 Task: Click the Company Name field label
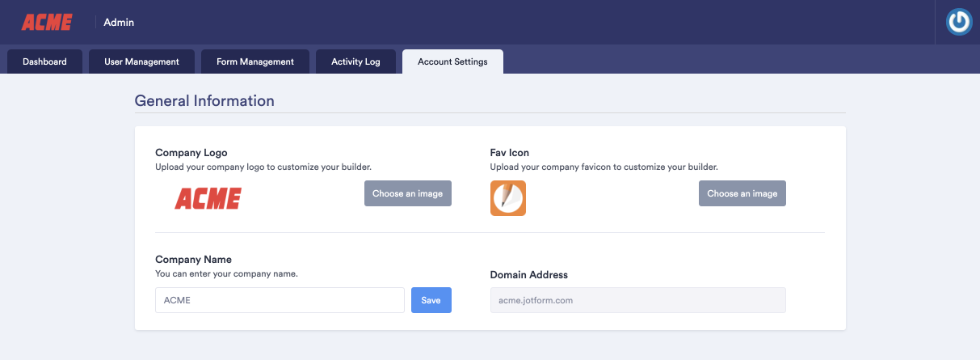pyautogui.click(x=193, y=260)
